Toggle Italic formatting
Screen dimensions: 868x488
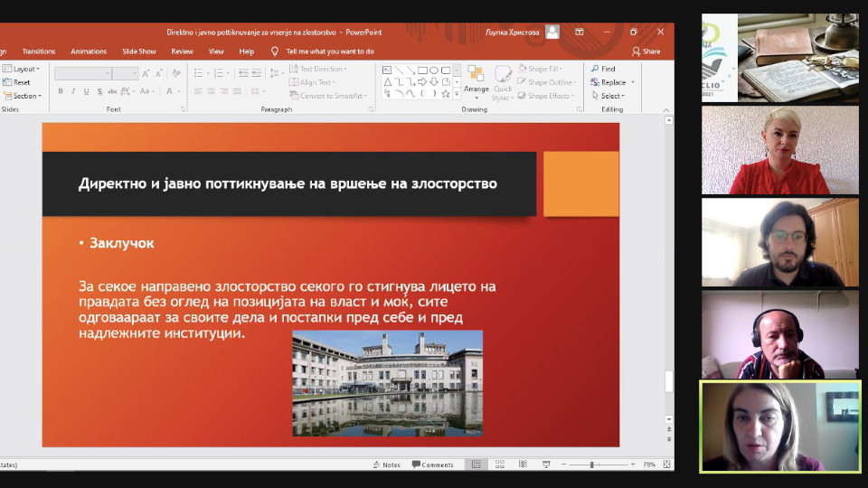tap(73, 91)
